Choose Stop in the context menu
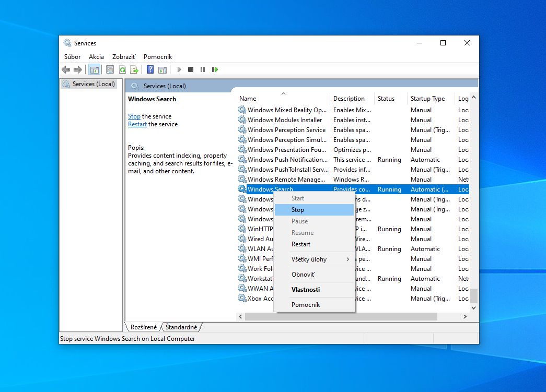Screen dimensions: 546x392 coord(314,210)
